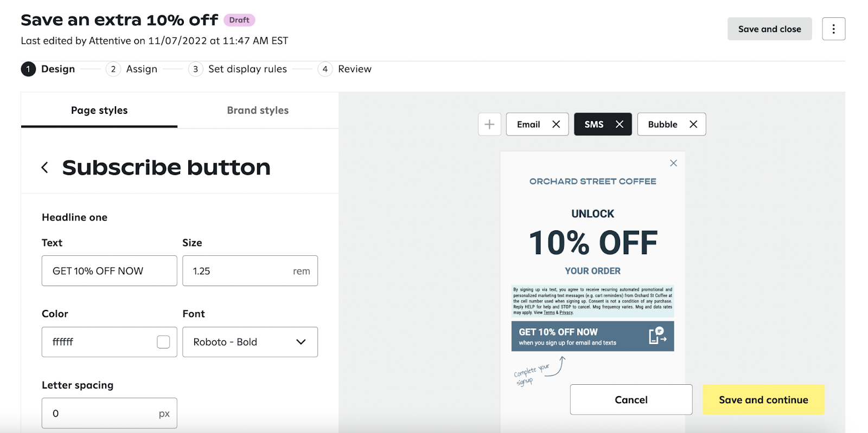Click the phone message icon in preview button
868x433 pixels.
point(658,335)
